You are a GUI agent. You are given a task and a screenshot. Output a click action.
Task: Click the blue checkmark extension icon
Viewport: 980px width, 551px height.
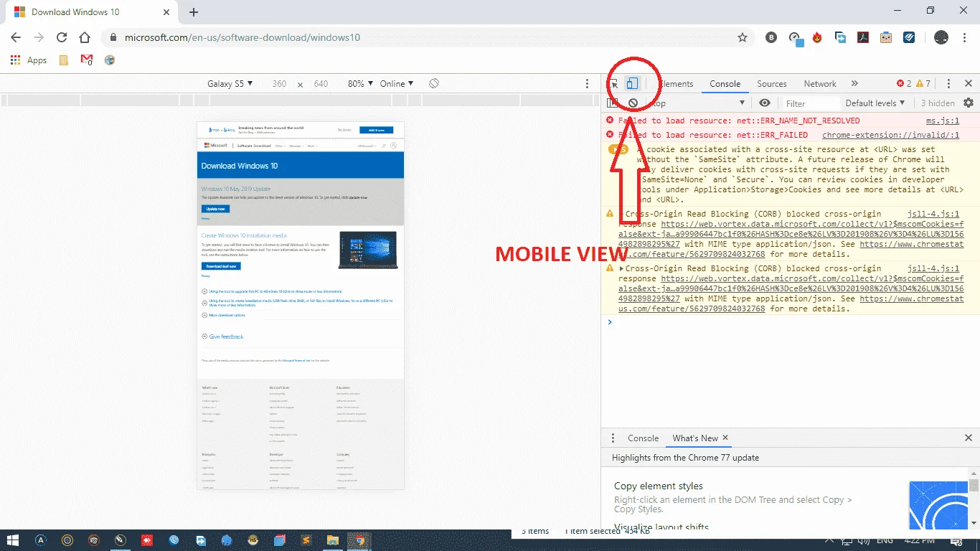coord(909,37)
